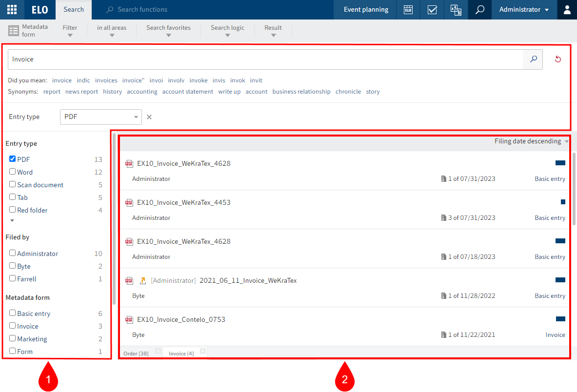The width and height of the screenshot is (577, 392).
Task: Click the reset search circular arrow icon
Action: 557,59
